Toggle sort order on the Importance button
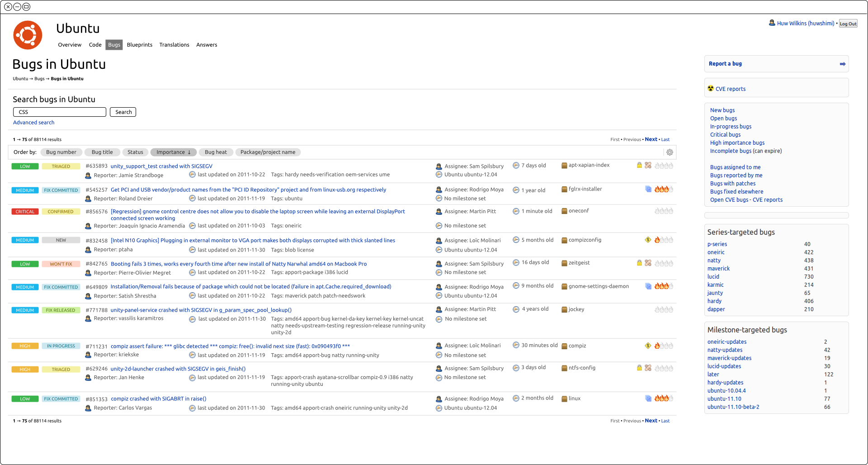 click(173, 152)
